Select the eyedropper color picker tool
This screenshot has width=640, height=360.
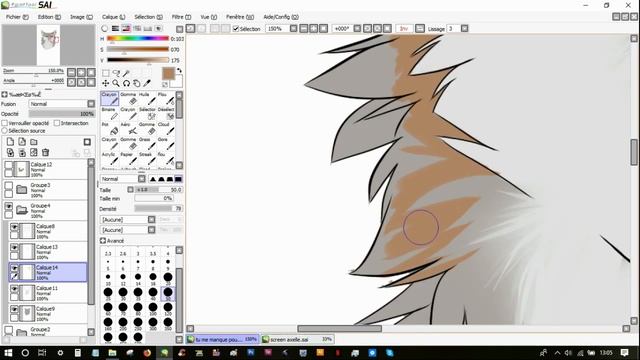pos(147,83)
